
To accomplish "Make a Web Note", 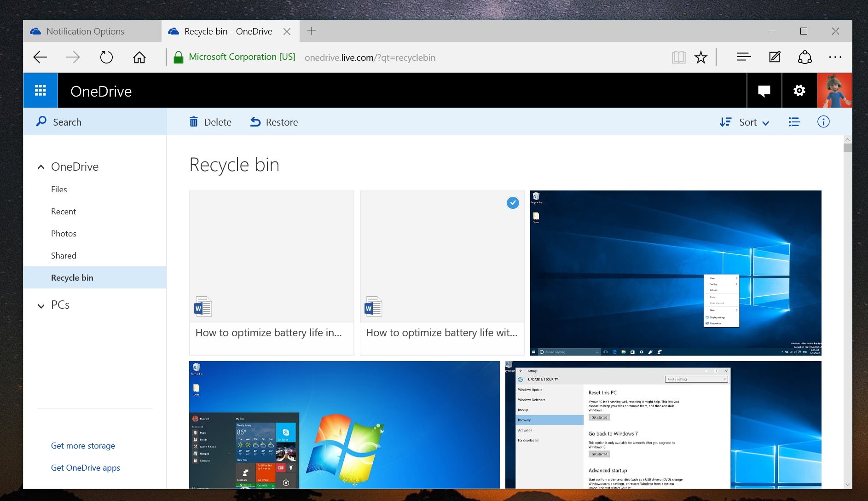I will pos(775,57).
